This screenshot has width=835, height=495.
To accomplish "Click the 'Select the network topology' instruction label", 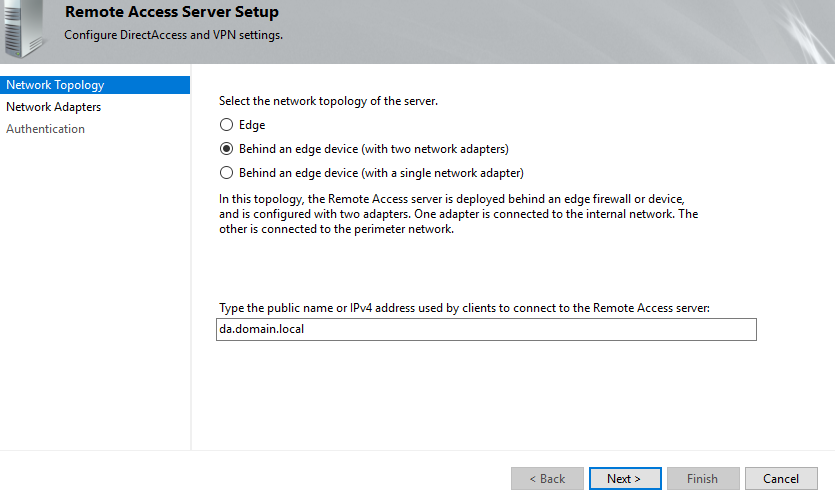I will coord(328,102).
